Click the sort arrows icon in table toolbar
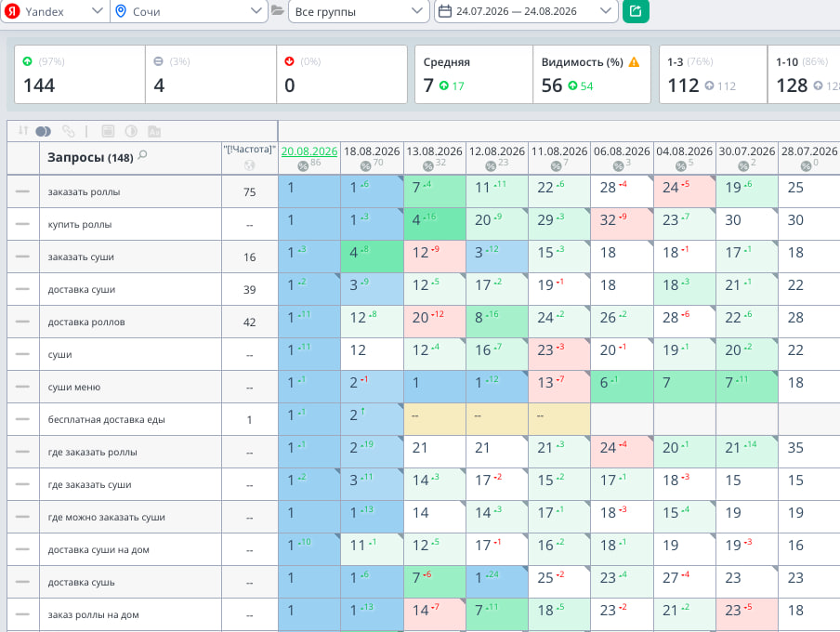 click(x=23, y=131)
